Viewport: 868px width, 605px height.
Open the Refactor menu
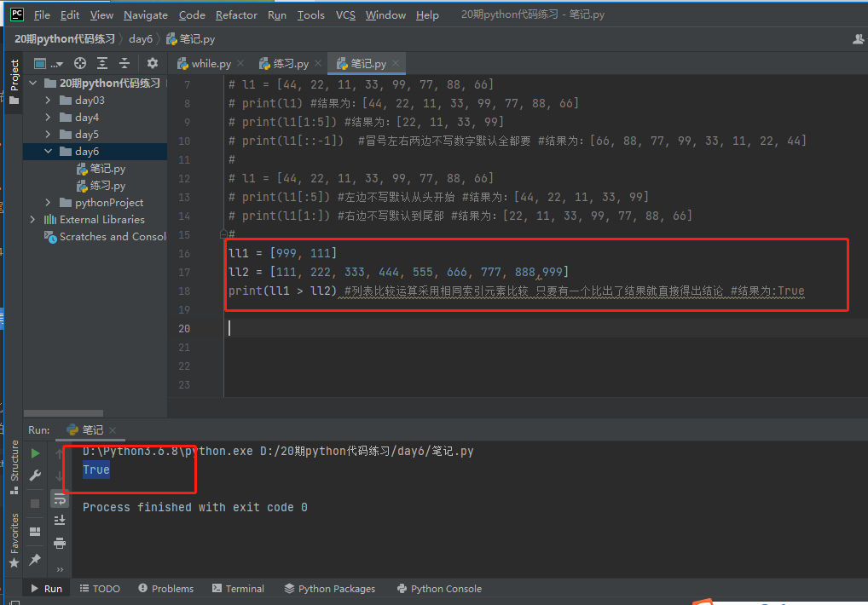(236, 15)
